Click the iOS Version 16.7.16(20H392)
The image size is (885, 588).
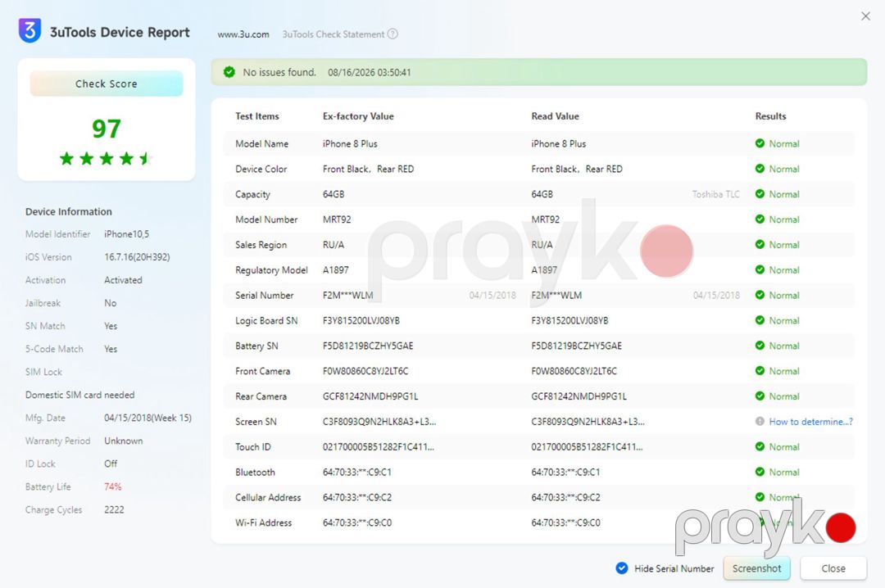(137, 257)
